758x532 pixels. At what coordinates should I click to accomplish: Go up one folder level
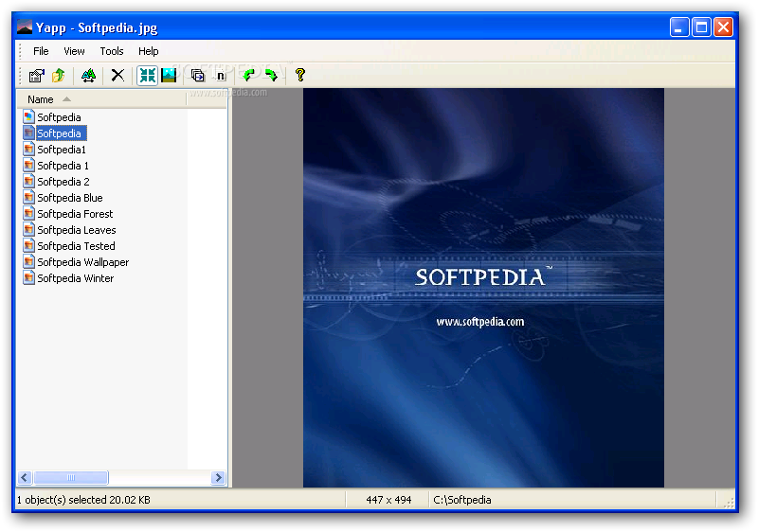tap(59, 76)
